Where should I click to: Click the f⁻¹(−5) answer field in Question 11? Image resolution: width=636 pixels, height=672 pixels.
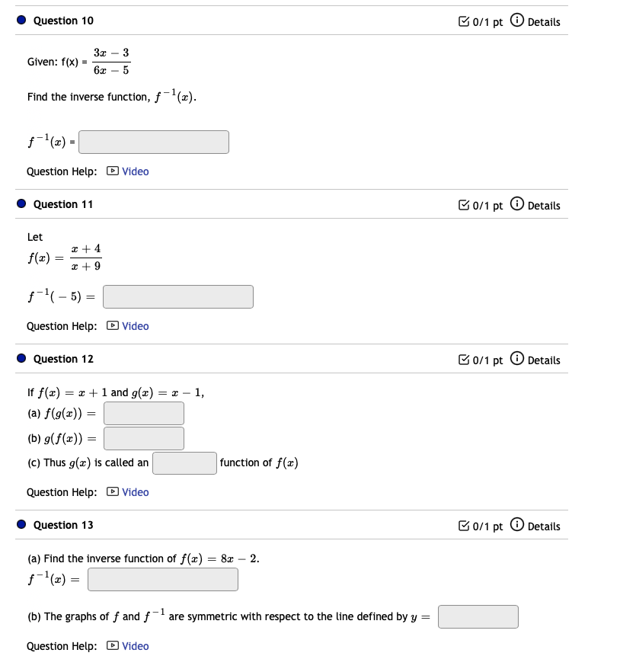click(x=177, y=296)
